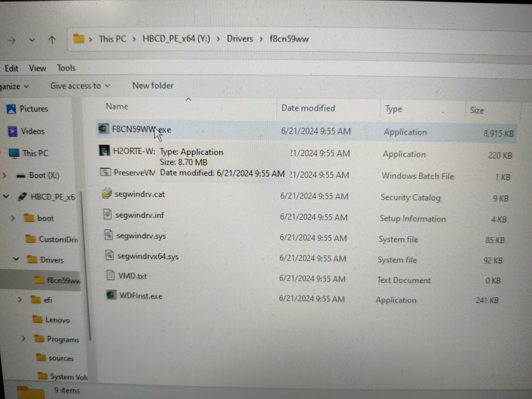532x399 pixels.
Task: Open the Tools menu
Action: point(66,68)
